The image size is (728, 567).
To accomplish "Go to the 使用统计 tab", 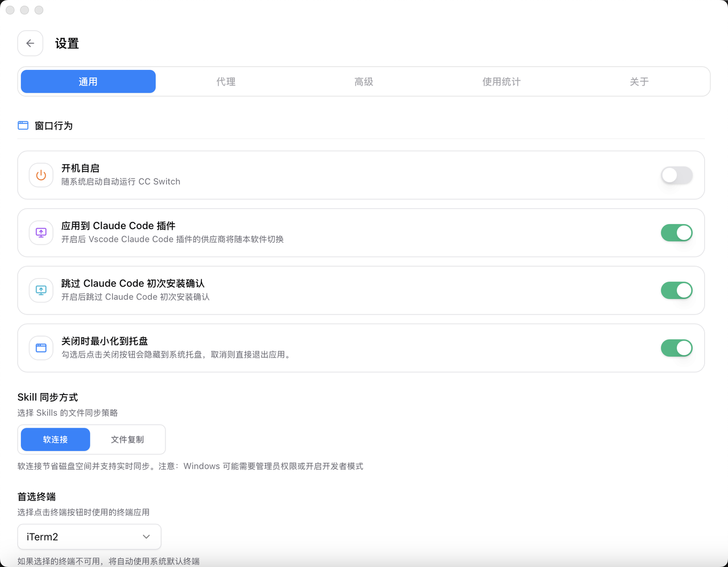I will click(x=501, y=82).
